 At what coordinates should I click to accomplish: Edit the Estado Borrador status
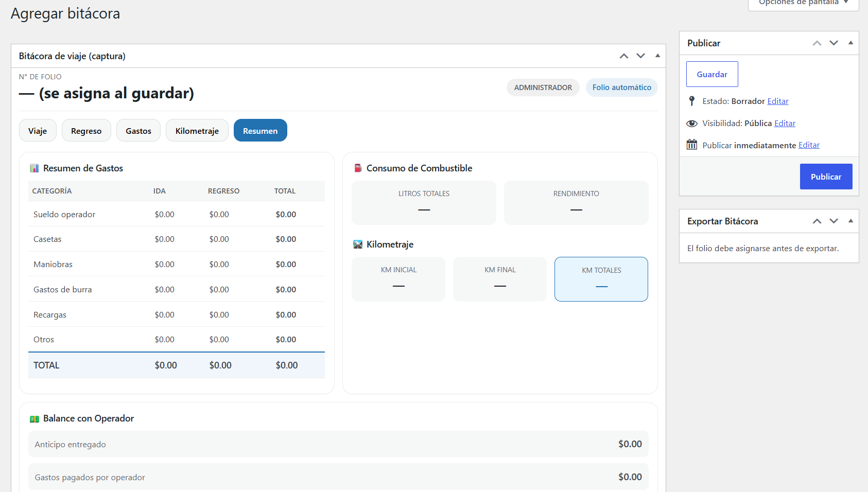click(x=778, y=101)
